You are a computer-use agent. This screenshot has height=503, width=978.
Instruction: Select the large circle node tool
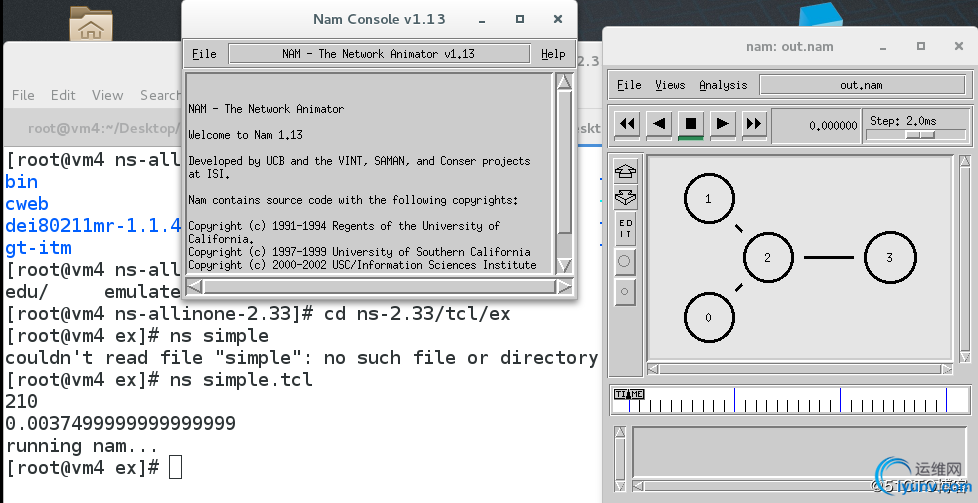coord(625,261)
